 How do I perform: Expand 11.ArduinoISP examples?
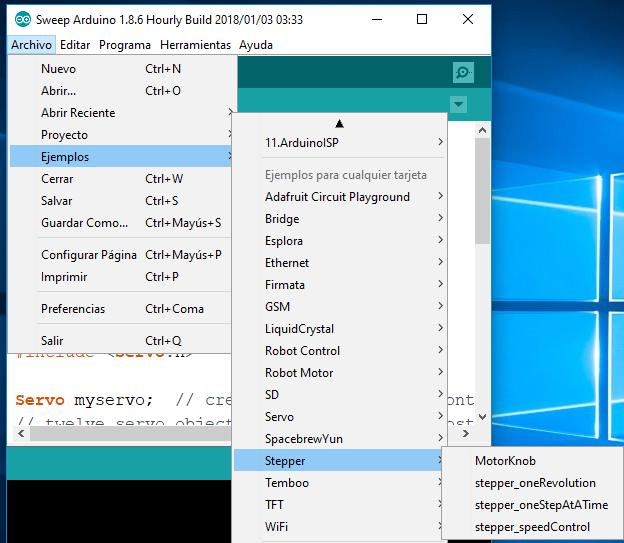[339, 143]
